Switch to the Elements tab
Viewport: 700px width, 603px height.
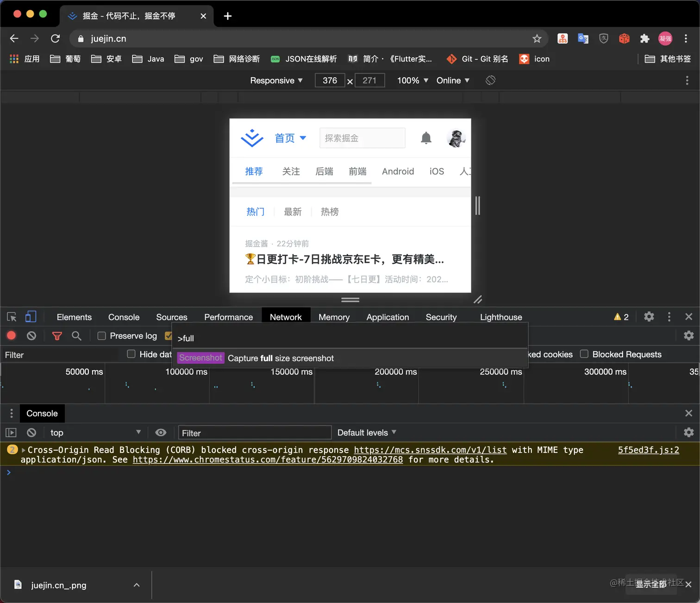click(x=74, y=317)
